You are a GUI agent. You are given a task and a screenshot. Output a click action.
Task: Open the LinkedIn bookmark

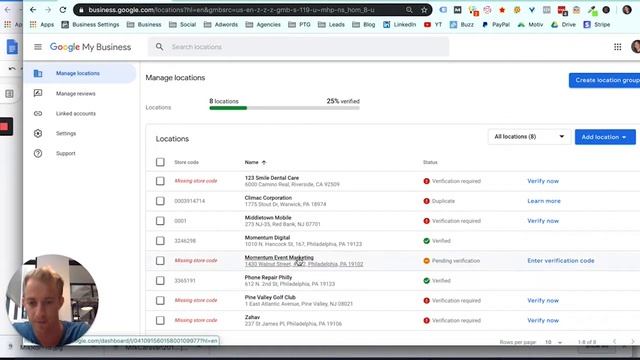click(399, 24)
